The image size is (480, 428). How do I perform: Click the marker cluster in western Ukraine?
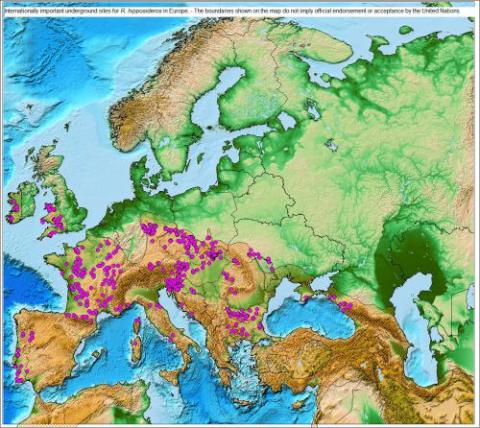pos(259,257)
